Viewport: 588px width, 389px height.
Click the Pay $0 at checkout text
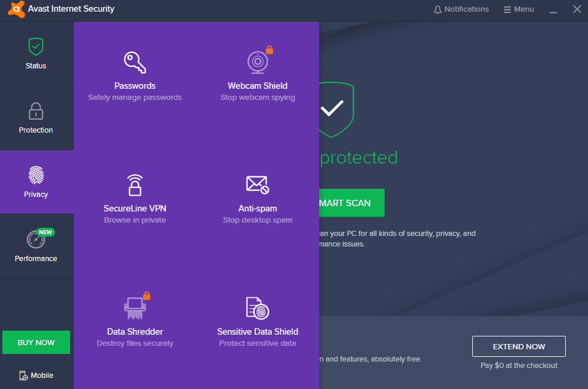tap(518, 365)
